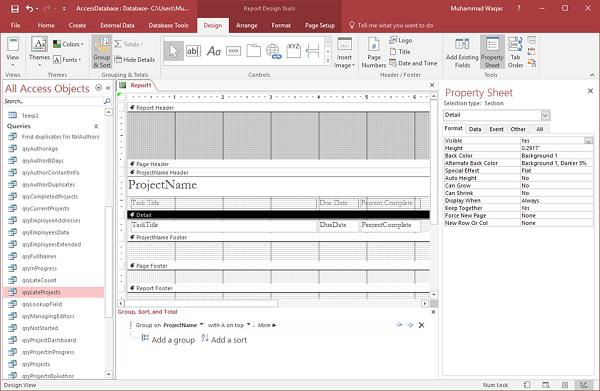
Task: Open Add Existing Fields pane
Action: click(462, 53)
